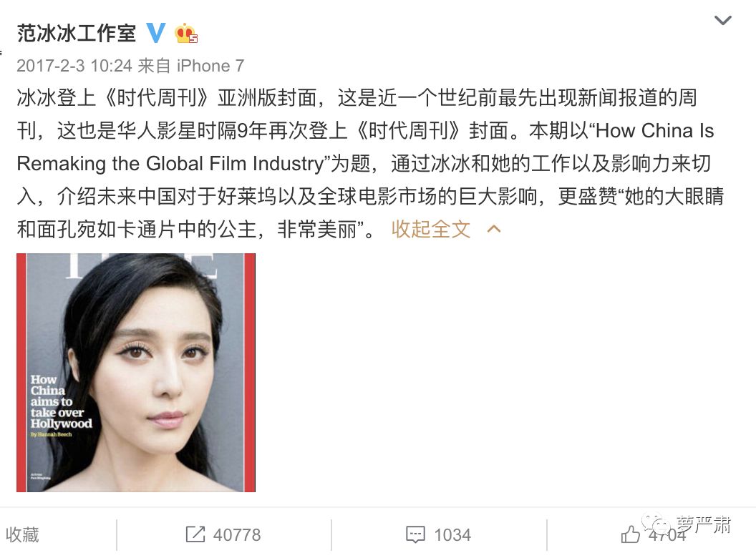The image size is (756, 558).
Task: Click the post timestamp 2017-2-3 10:24
Action: pos(74,66)
